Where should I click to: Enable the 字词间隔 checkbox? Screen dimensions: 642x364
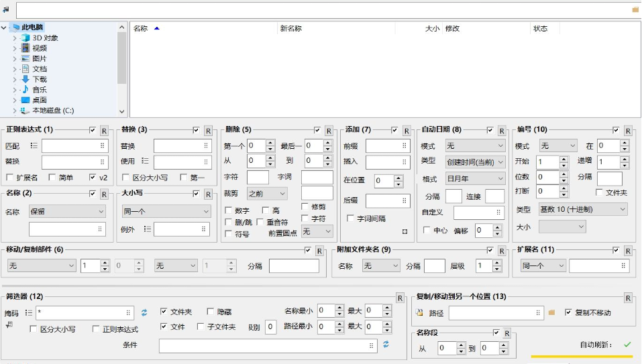(x=350, y=219)
